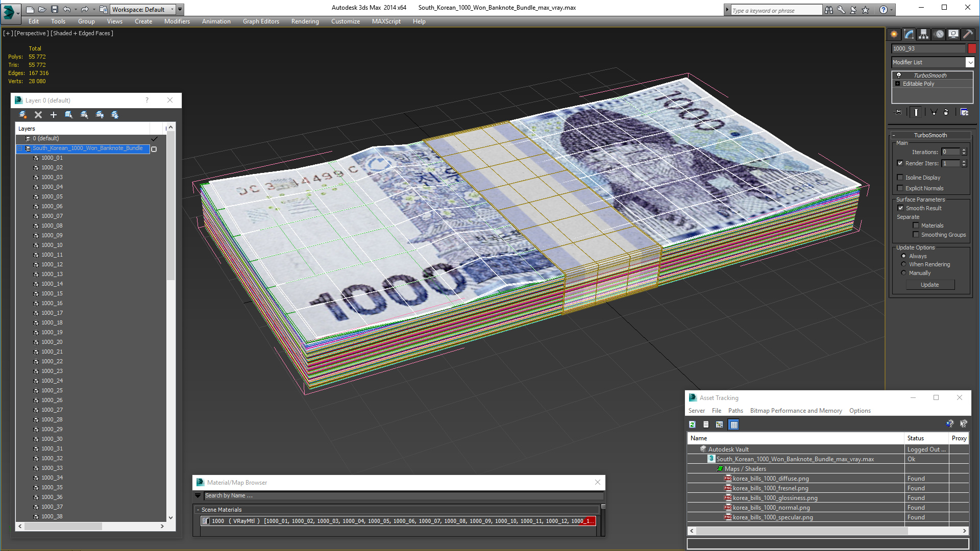The height and width of the screenshot is (551, 980).
Task: Switch to the Hierarchy command panel tab
Action: [924, 34]
